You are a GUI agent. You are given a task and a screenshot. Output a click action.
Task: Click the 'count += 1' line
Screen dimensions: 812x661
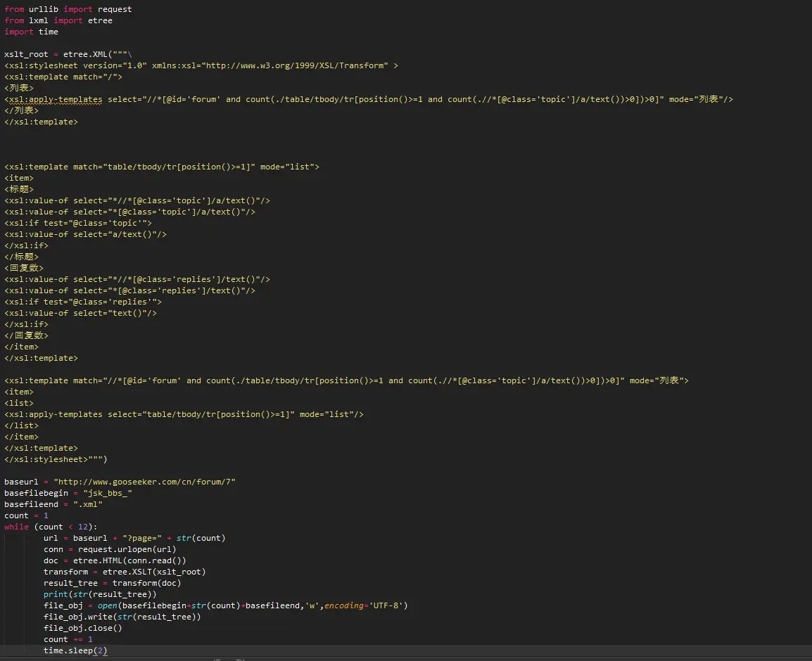[68, 640]
